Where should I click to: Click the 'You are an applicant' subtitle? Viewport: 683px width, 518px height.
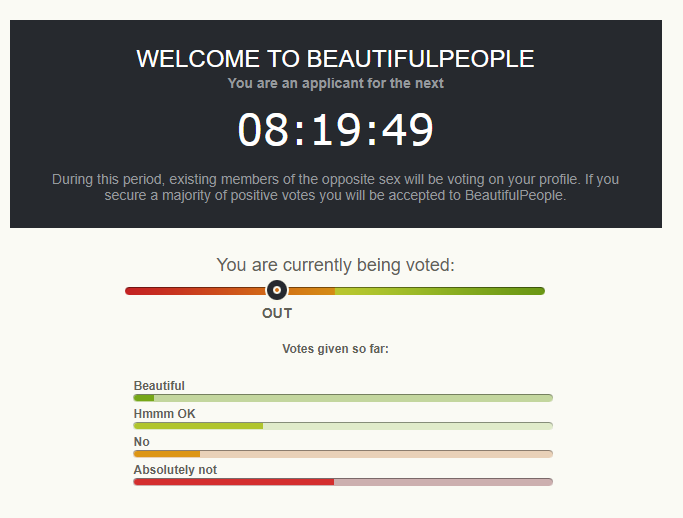tap(336, 83)
